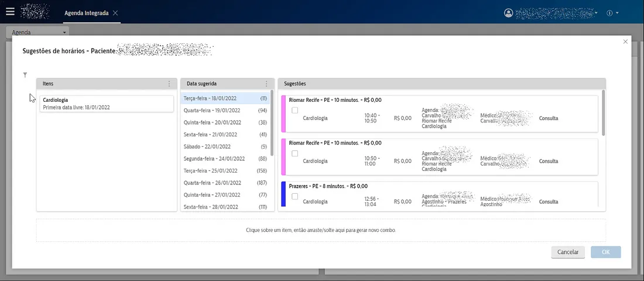
Task: Select the Cardiologia item card
Action: point(105,104)
